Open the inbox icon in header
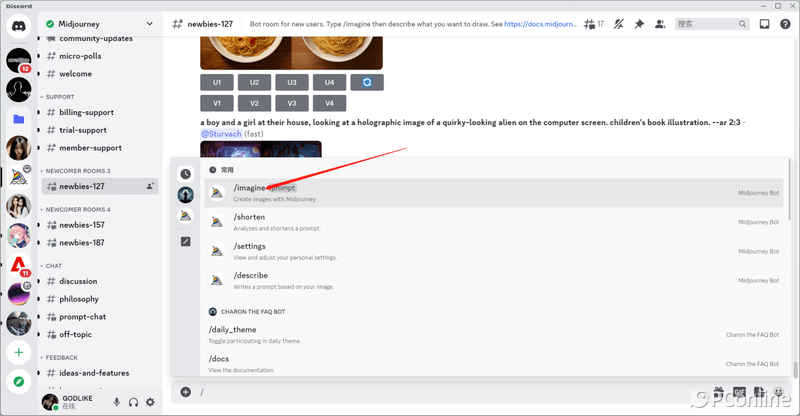Viewport: 800px width, 416px height. 764,24
